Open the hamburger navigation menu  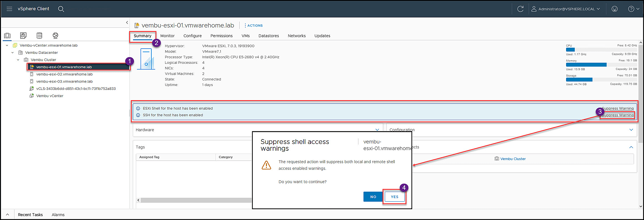click(x=9, y=9)
